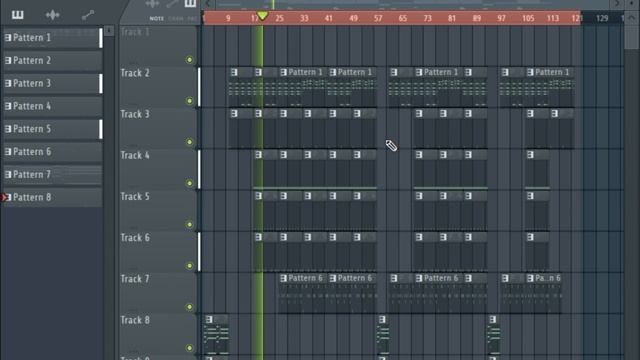Mute Track 8 via its green indicator
Screen dimensions: 640x360
point(189,348)
